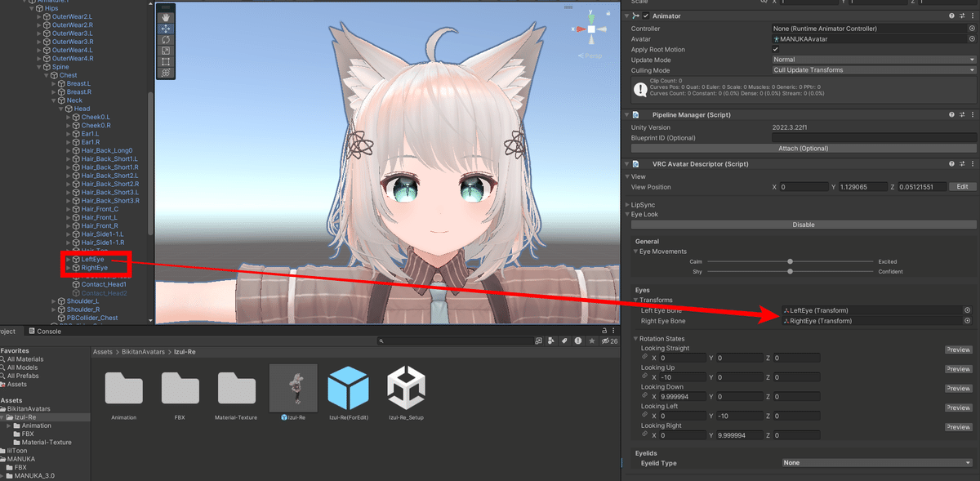The image size is (980, 481).
Task: Select the Move tool
Action: click(x=166, y=28)
